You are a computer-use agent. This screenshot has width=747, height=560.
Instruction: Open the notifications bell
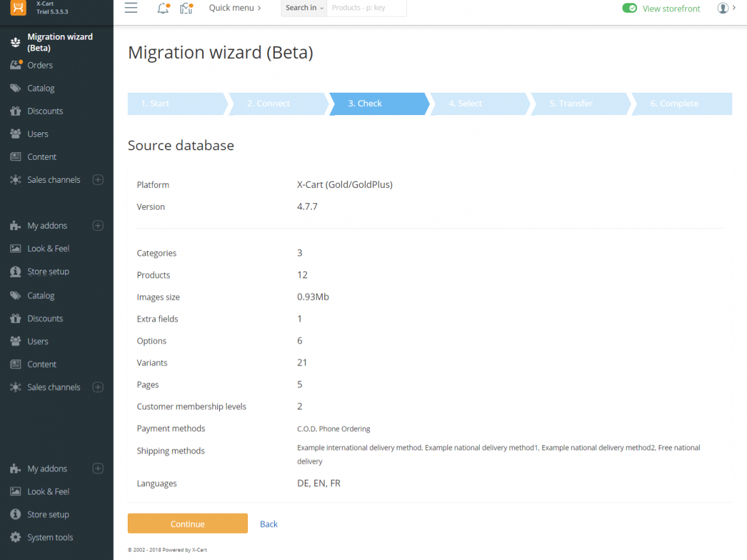pos(162,8)
